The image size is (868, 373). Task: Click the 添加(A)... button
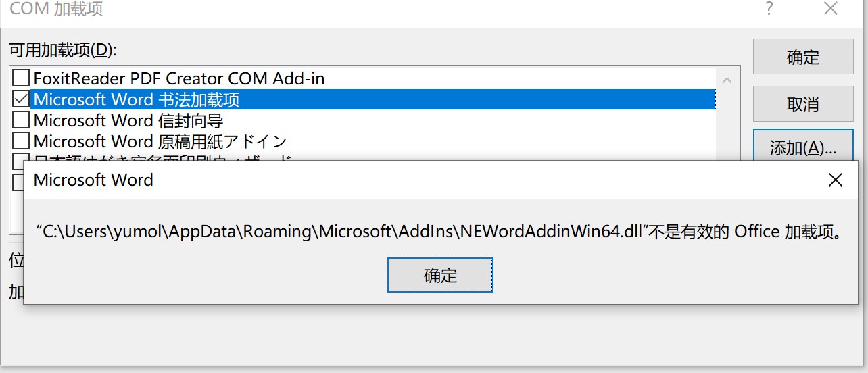[803, 147]
